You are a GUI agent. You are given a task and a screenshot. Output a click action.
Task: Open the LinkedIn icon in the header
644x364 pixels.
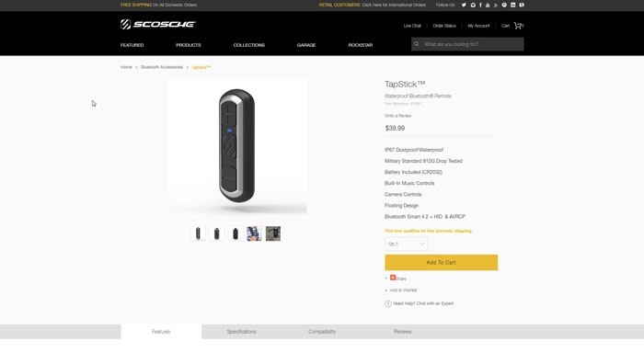point(513,5)
